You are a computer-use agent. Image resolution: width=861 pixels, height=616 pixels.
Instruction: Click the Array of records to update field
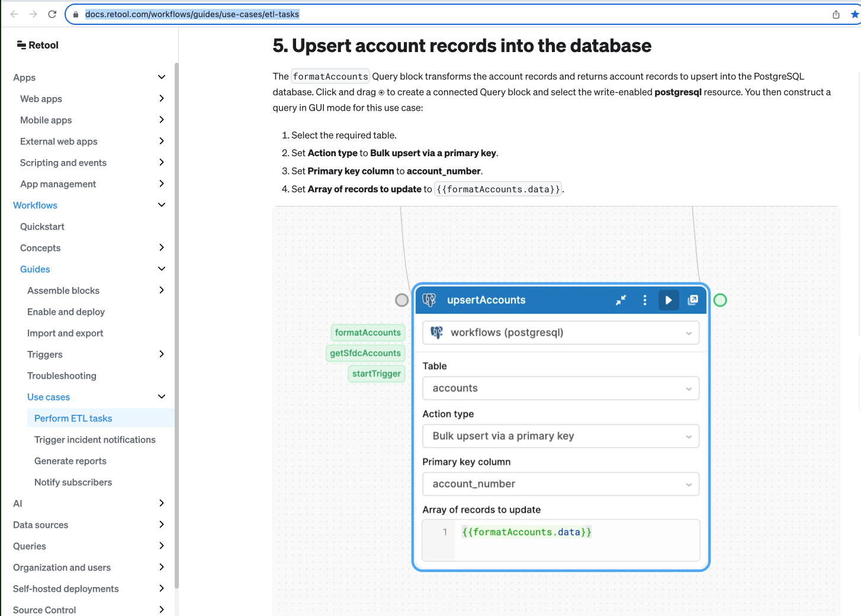(561, 540)
